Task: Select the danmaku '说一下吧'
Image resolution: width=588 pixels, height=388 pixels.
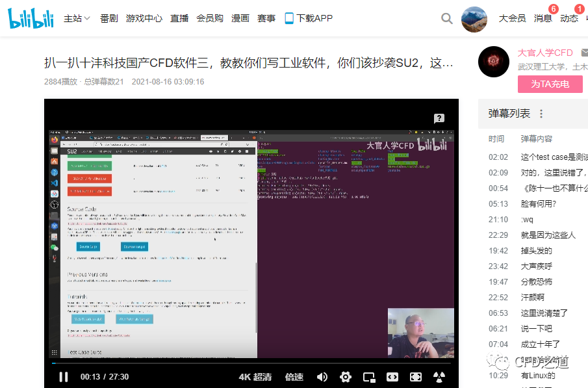Action: (536, 329)
